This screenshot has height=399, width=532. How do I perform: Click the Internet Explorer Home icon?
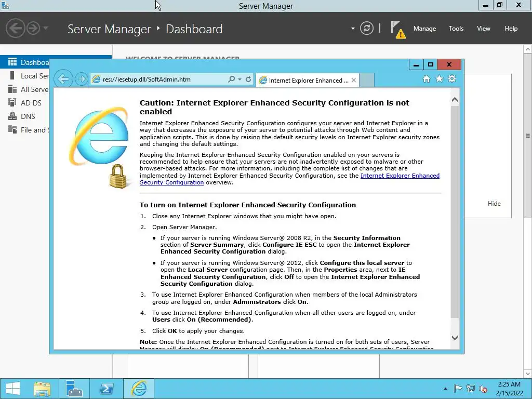(x=427, y=79)
